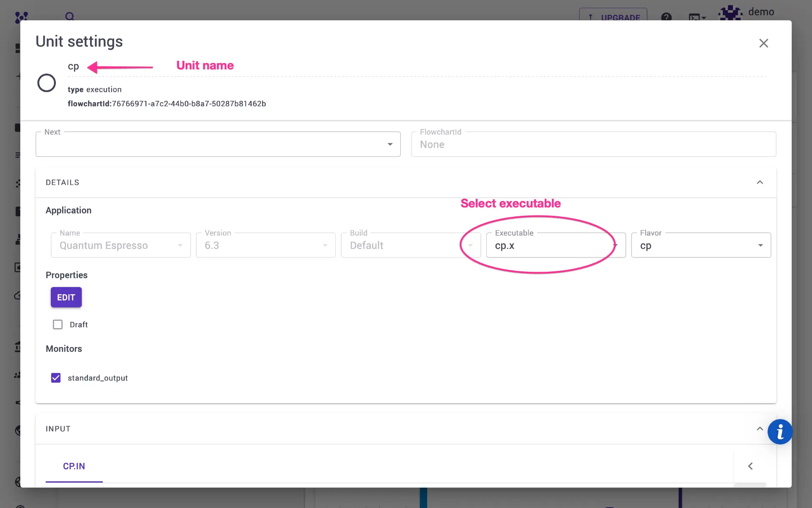Open the Version dropdown showing 6.3
Viewport: 812px width, 508px height.
(325, 245)
